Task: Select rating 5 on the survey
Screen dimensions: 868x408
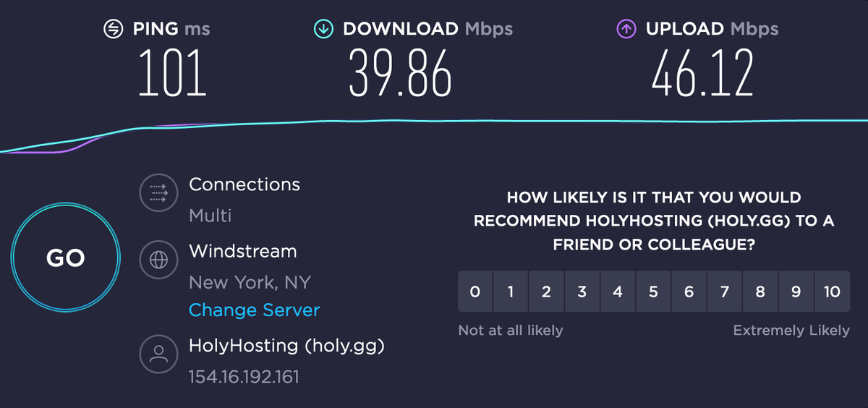Action: [653, 292]
